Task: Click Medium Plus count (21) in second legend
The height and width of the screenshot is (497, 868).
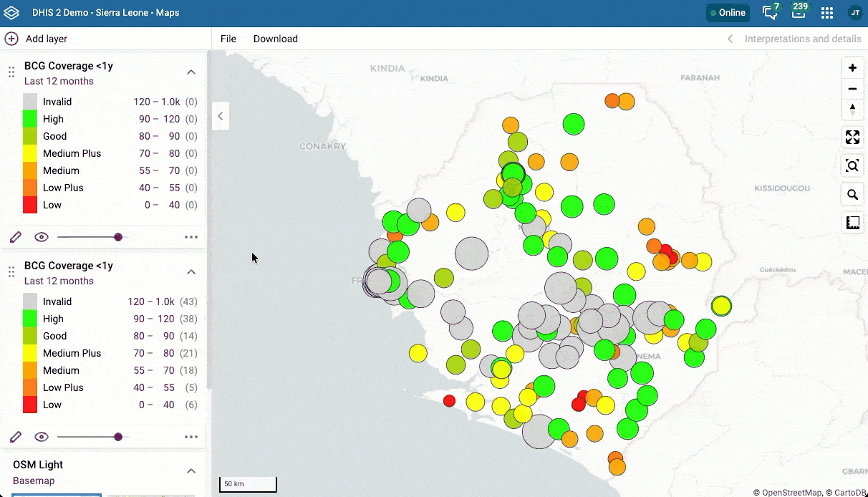Action: tap(188, 353)
